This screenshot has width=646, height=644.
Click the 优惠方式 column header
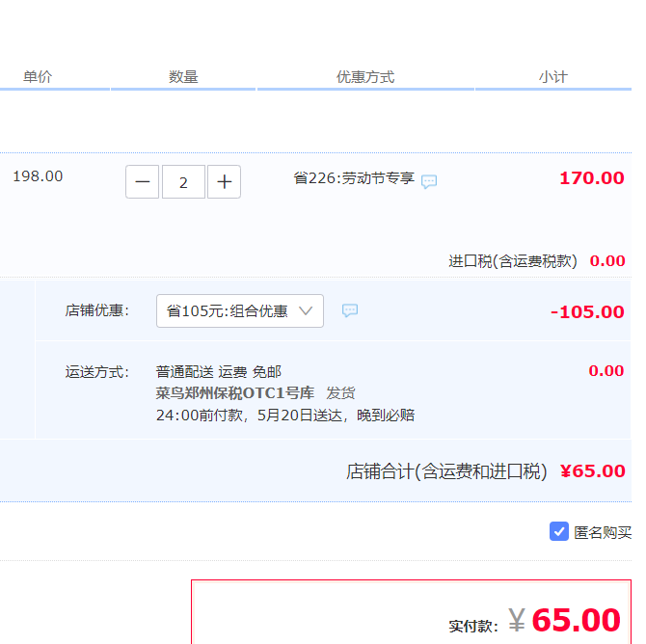pyautogui.click(x=365, y=76)
